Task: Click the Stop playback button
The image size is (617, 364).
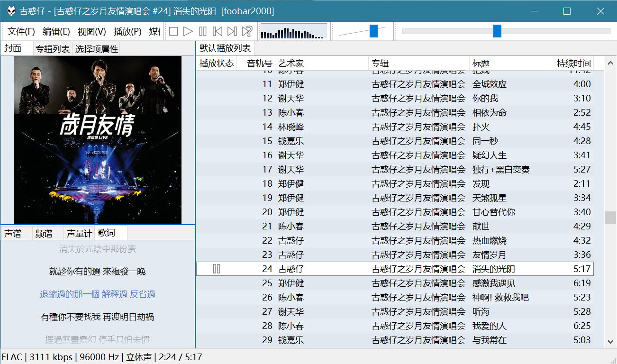Action: (x=173, y=31)
